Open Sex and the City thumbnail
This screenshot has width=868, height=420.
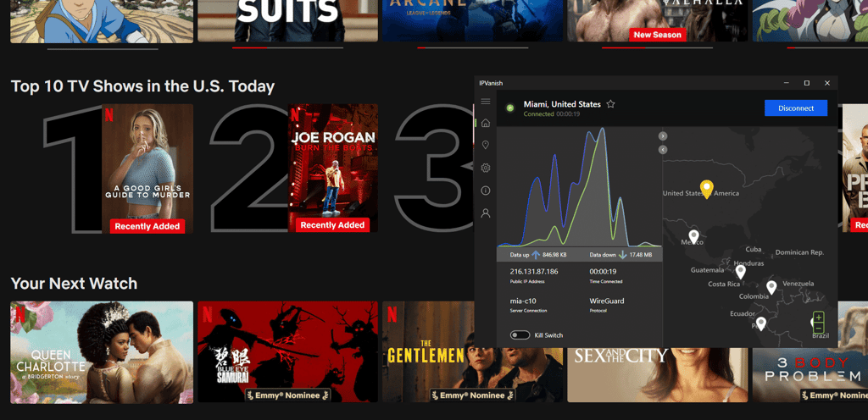click(x=657, y=374)
